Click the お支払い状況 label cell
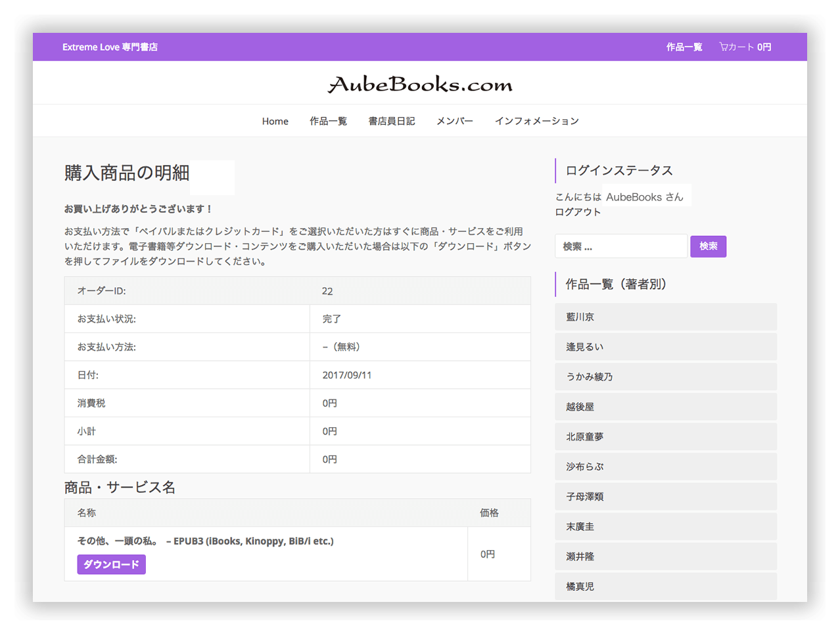 point(106,319)
